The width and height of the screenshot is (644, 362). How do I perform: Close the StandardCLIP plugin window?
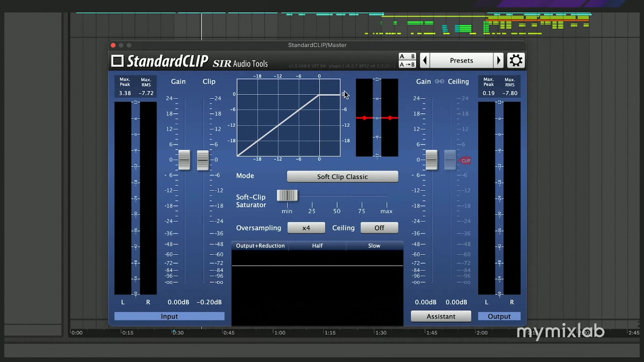pos(113,45)
